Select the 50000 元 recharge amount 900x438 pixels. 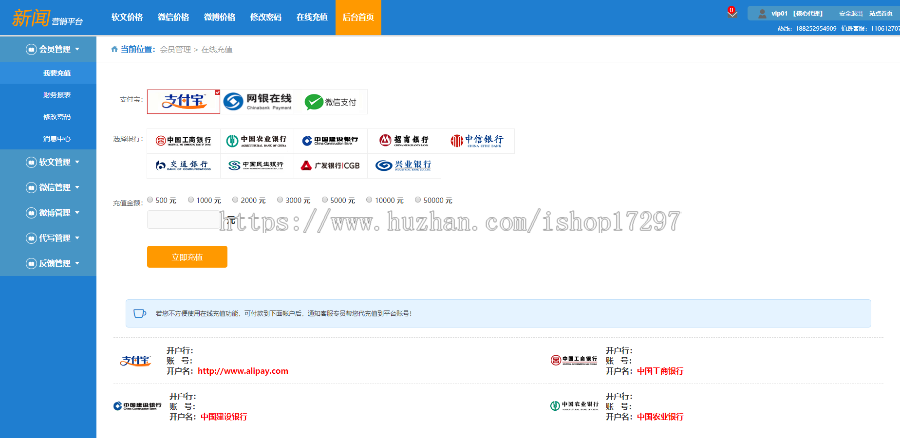pos(418,200)
